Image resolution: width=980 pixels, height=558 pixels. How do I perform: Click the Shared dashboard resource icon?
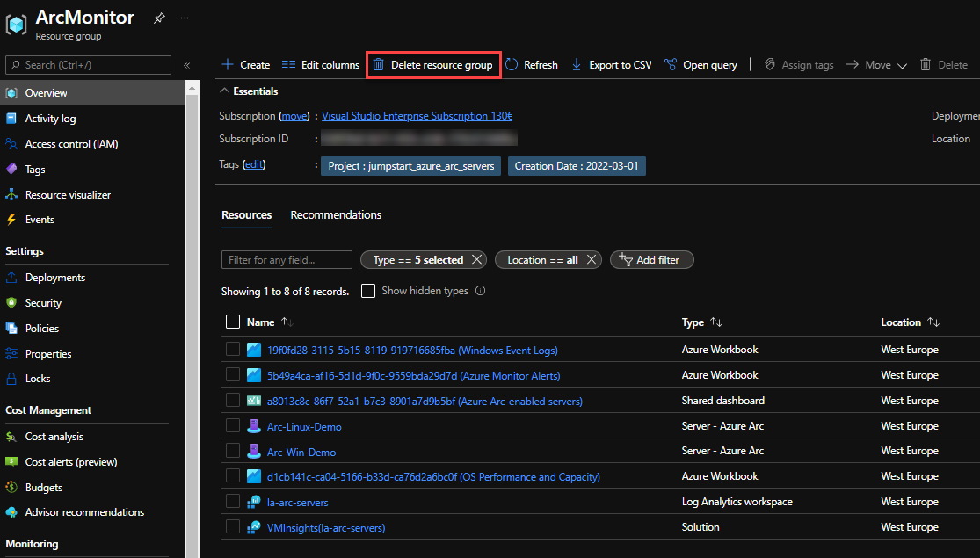point(254,401)
